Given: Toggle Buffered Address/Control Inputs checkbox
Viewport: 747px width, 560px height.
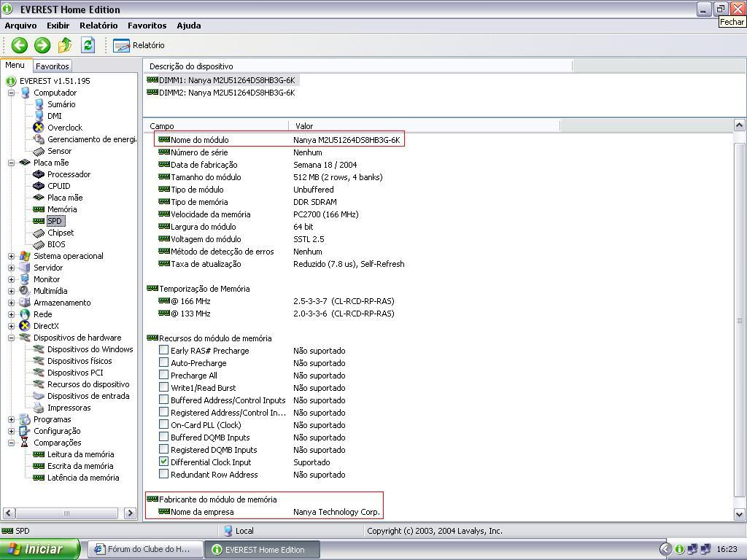Looking at the screenshot, I should pyautogui.click(x=163, y=400).
